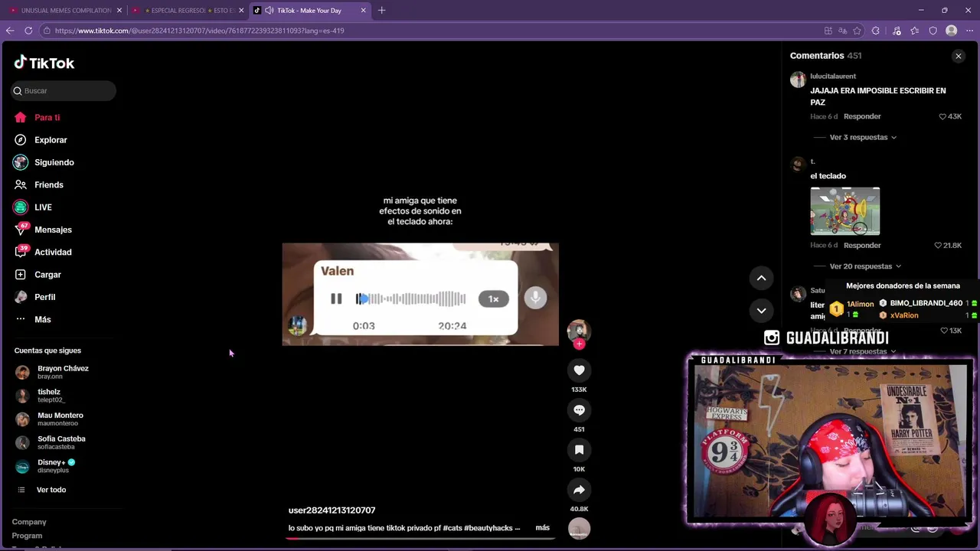Open the Más options menu
Viewport: 980px width, 551px height.
tap(32, 319)
